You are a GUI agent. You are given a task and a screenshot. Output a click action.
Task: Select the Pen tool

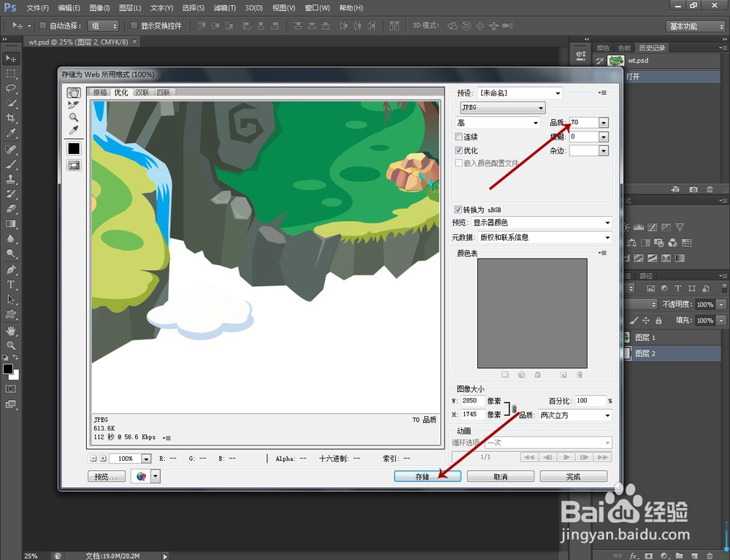(x=11, y=269)
